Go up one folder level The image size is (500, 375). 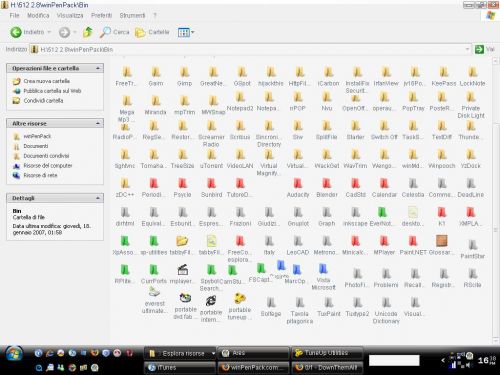point(88,32)
